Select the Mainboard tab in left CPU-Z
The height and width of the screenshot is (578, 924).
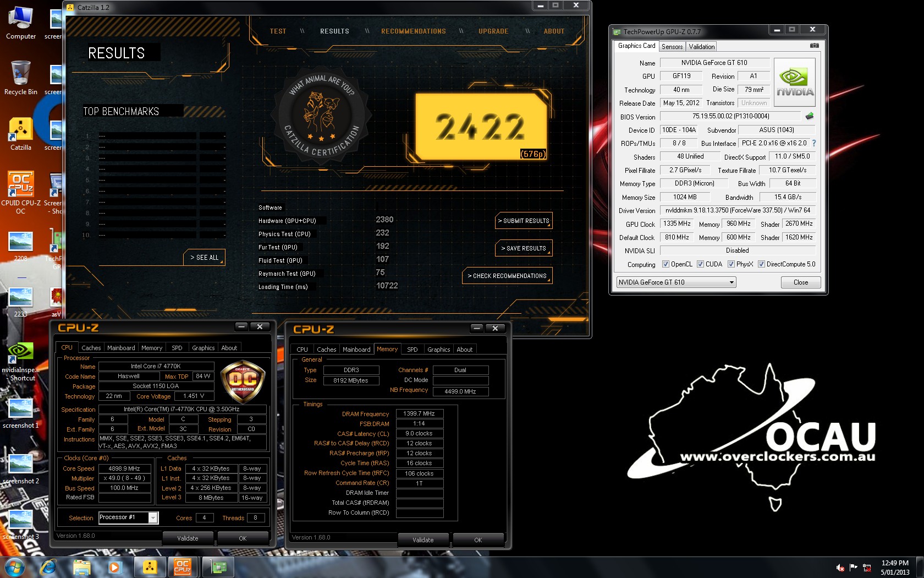[x=121, y=348]
